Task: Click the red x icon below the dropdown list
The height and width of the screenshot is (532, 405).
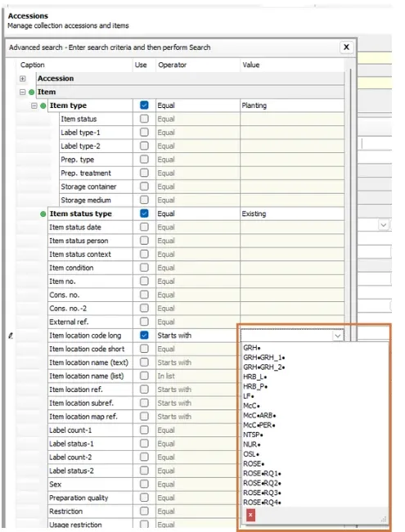Action: tap(250, 515)
